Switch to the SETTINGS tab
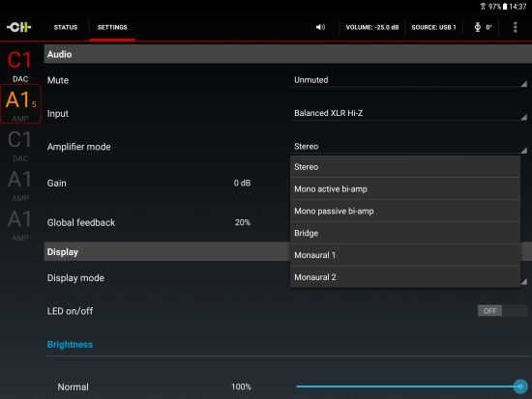This screenshot has width=532, height=399. pyautogui.click(x=112, y=27)
